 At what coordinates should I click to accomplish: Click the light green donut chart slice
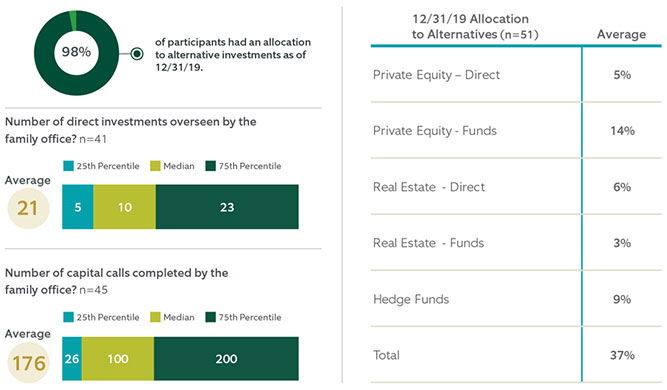tap(73, 21)
